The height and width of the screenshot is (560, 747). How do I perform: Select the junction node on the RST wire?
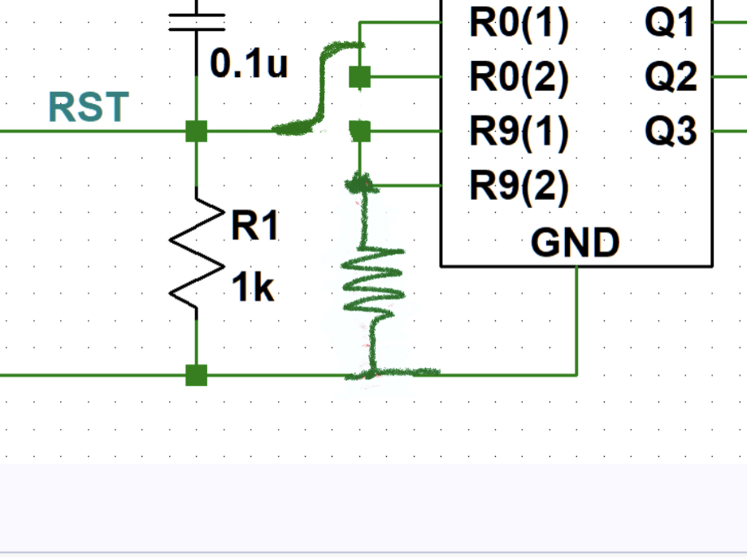(x=196, y=131)
